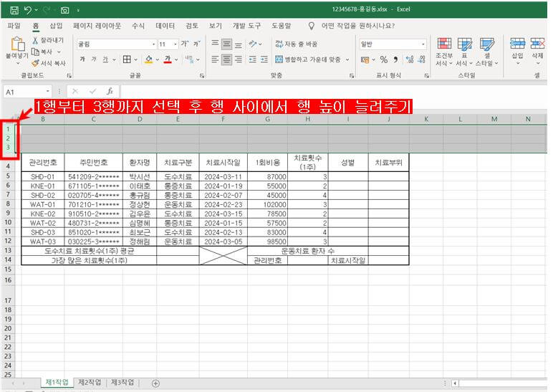Click the Increase Decimal icon
Image resolution: width=558 pixels, height=392 pixels.
point(410,59)
